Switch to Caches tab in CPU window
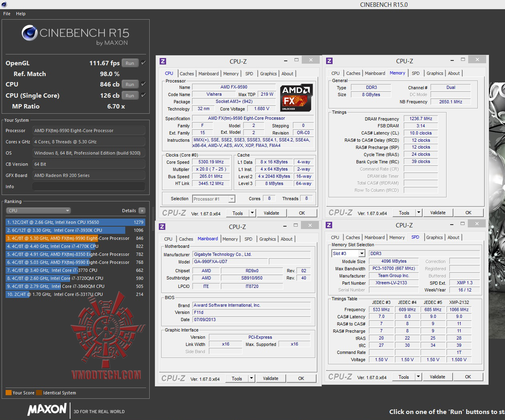The height and width of the screenshot is (420, 505). pyautogui.click(x=187, y=74)
